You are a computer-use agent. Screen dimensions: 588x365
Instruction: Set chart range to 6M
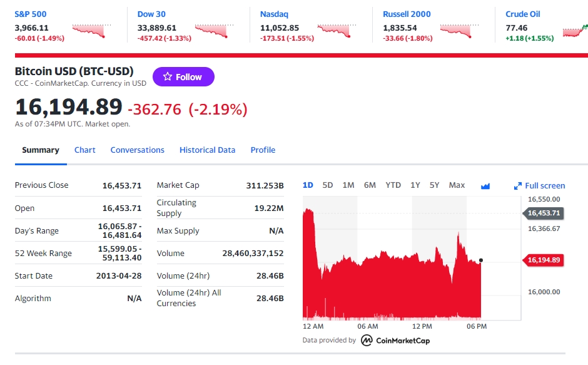[370, 185]
